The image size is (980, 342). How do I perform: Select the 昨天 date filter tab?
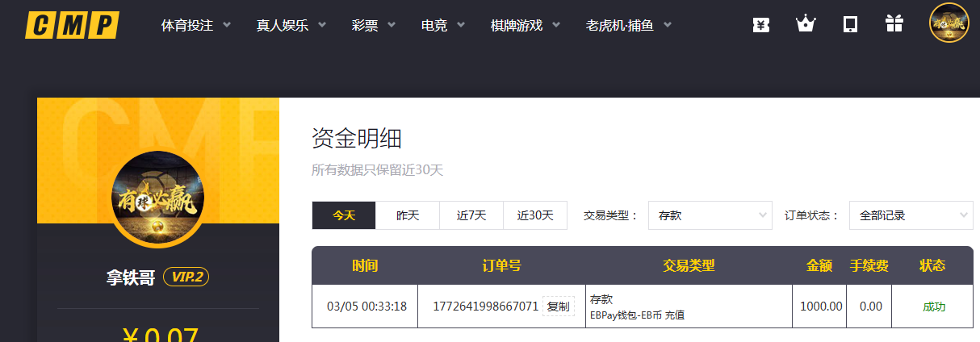408,215
